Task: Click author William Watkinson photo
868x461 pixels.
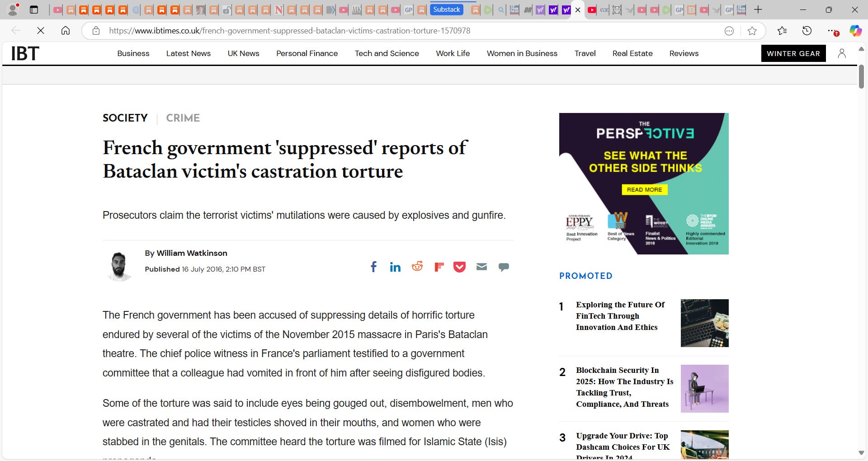Action: (x=119, y=266)
